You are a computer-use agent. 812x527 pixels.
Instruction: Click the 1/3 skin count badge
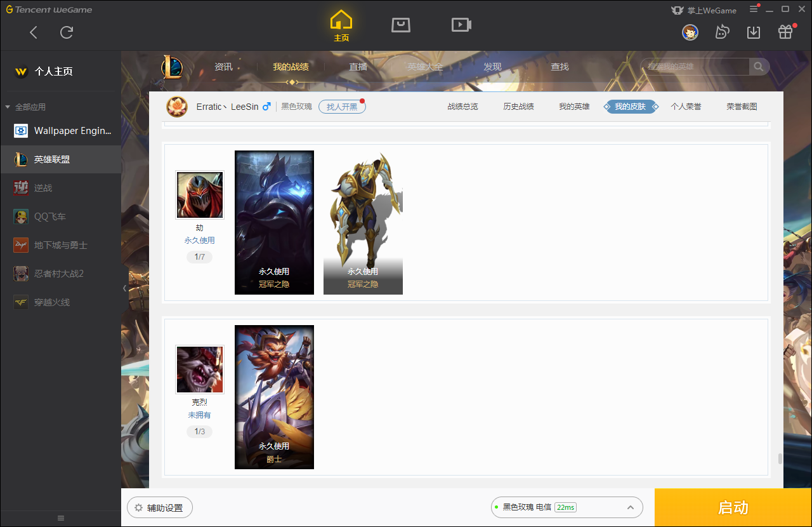(199, 432)
